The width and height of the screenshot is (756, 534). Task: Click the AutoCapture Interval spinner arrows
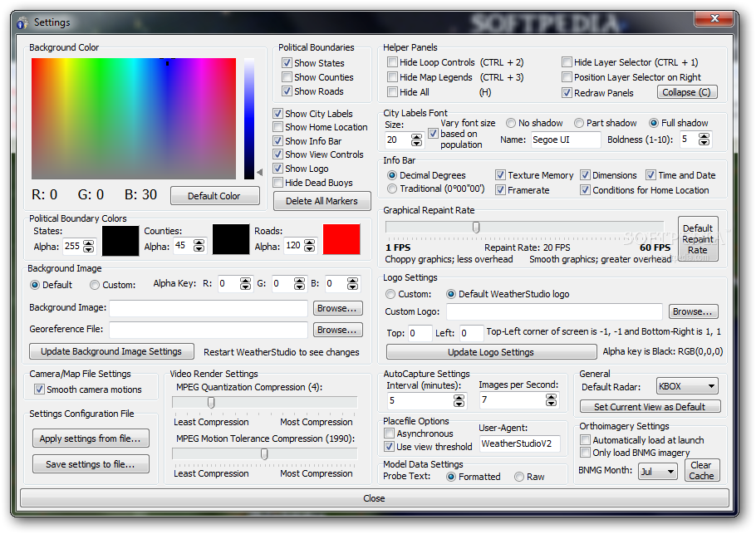[x=459, y=400]
